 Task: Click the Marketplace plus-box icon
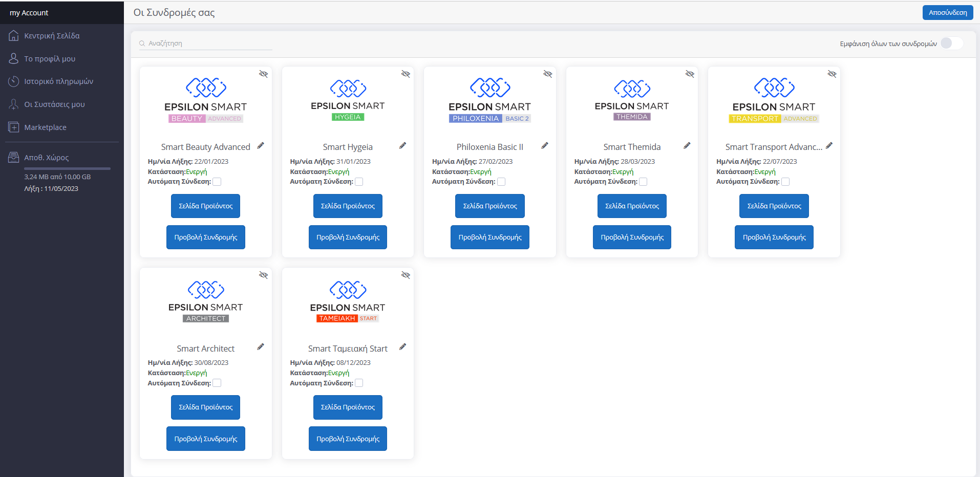(x=14, y=127)
